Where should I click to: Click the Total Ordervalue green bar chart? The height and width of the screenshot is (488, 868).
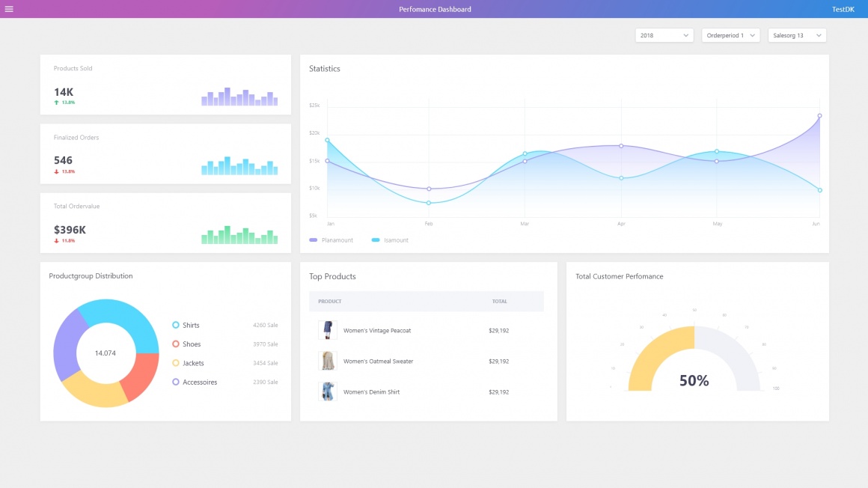[x=239, y=235]
